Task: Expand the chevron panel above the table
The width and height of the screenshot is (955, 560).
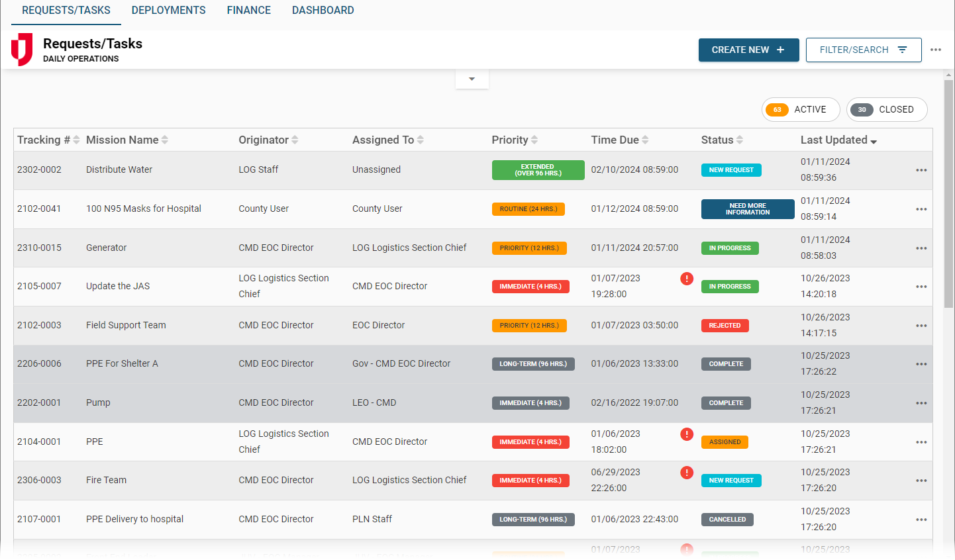Action: tap(472, 78)
